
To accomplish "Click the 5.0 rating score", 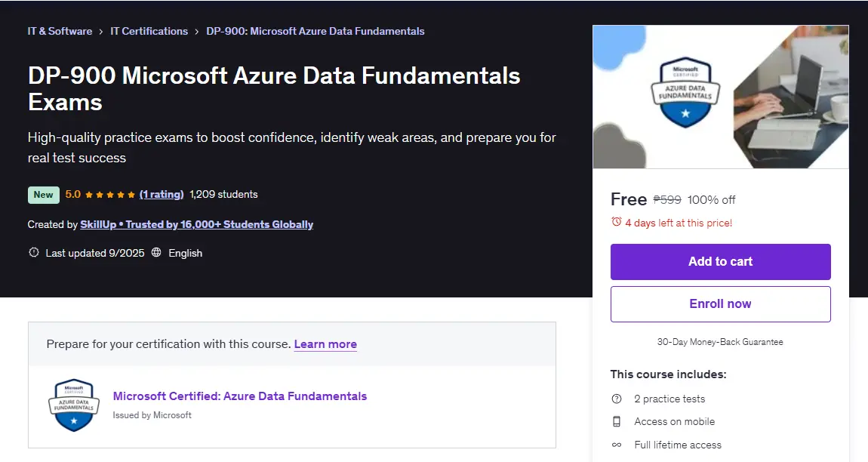I will (x=72, y=195).
